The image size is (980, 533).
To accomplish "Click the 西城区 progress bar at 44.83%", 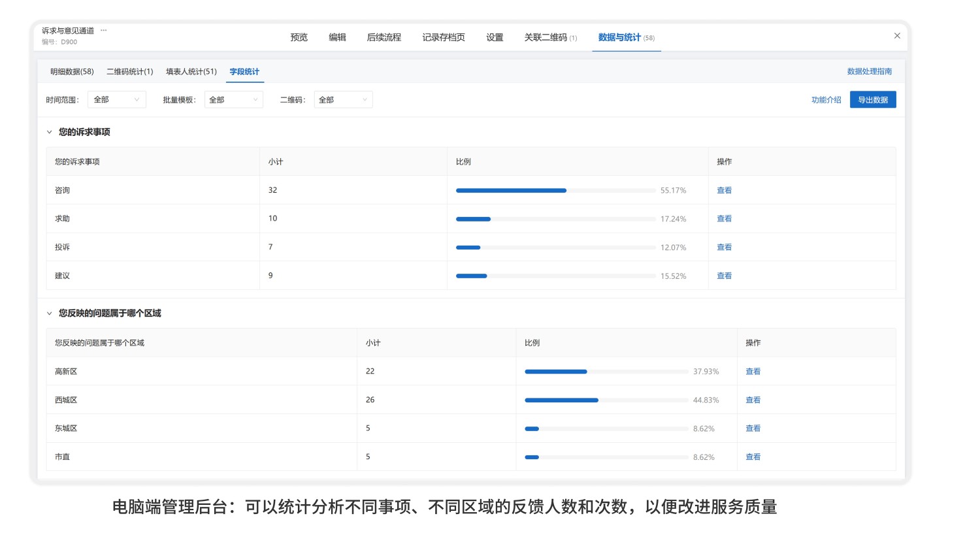I will (606, 400).
